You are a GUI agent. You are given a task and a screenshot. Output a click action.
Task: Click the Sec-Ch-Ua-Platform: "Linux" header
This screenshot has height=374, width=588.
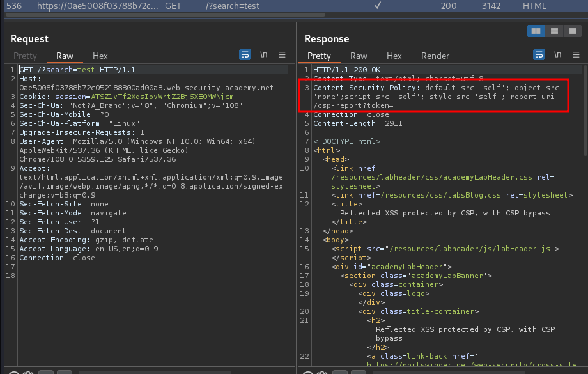pos(79,123)
